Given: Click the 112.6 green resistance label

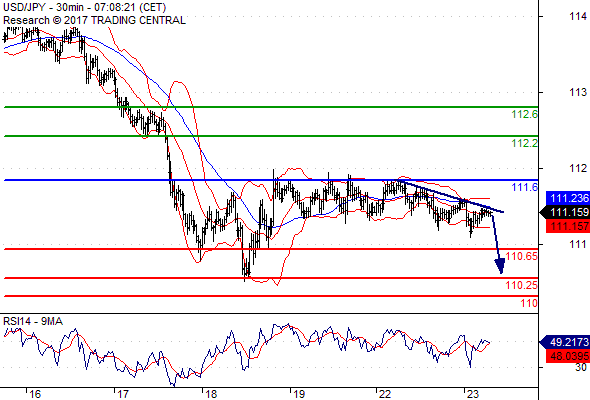Looking at the screenshot, I should coord(524,114).
